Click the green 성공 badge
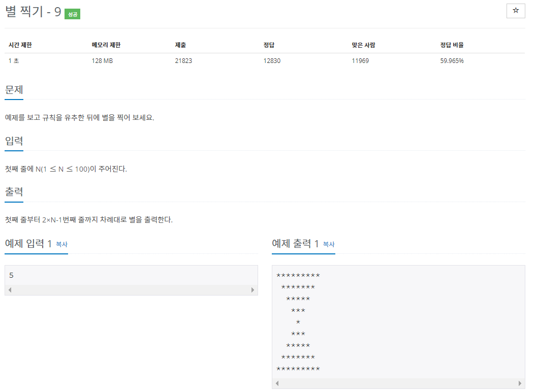Viewport: 537px width, 392px height. coord(72,14)
